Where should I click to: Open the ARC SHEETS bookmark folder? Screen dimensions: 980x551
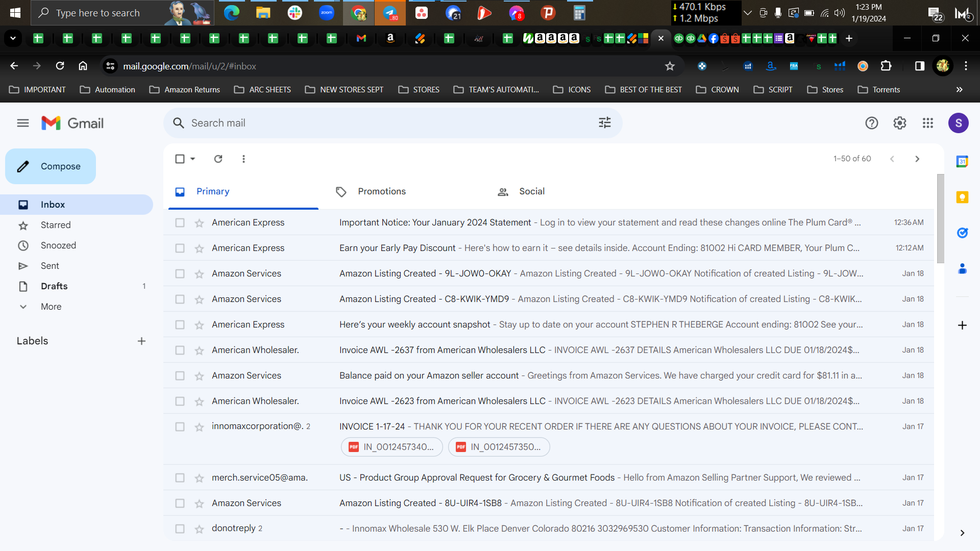263,89
